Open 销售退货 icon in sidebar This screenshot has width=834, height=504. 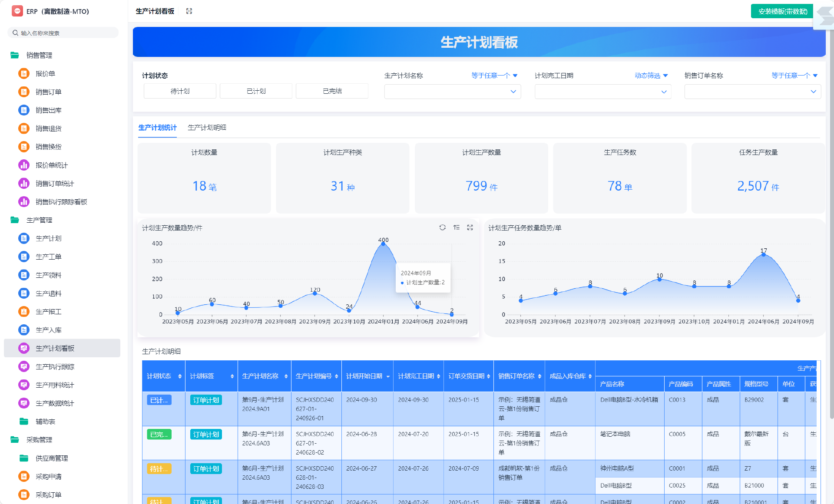pos(23,128)
